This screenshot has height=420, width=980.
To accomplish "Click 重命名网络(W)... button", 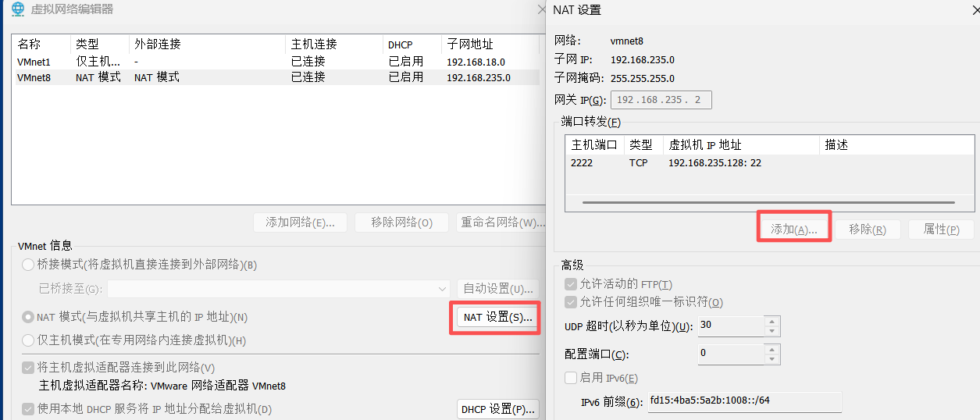I will tap(501, 222).
